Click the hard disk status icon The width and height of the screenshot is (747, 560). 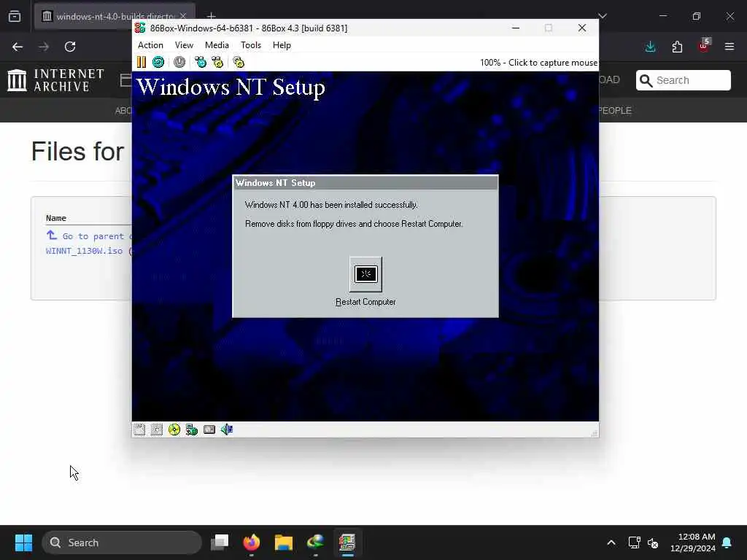(x=209, y=429)
